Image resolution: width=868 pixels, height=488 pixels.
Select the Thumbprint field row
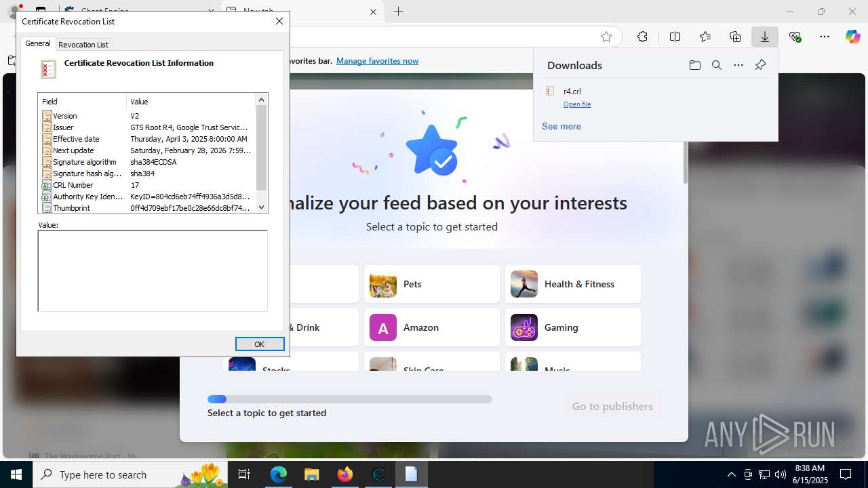[x=147, y=208]
